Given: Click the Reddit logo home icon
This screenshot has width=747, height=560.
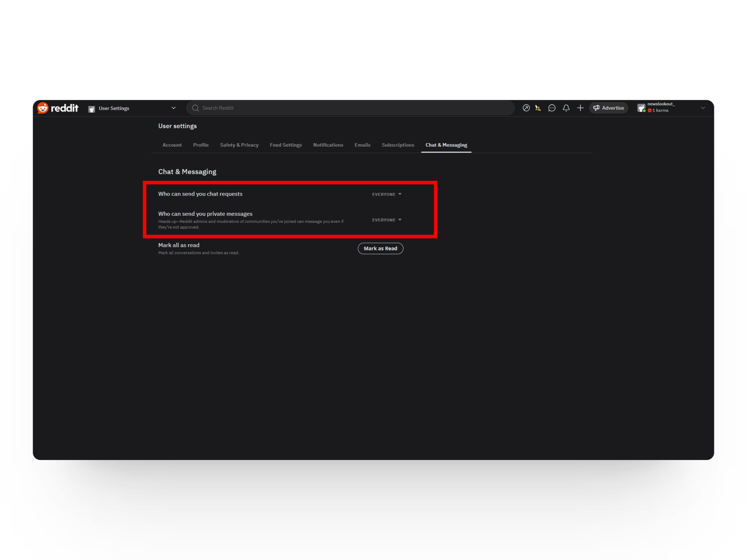Looking at the screenshot, I should pos(43,108).
